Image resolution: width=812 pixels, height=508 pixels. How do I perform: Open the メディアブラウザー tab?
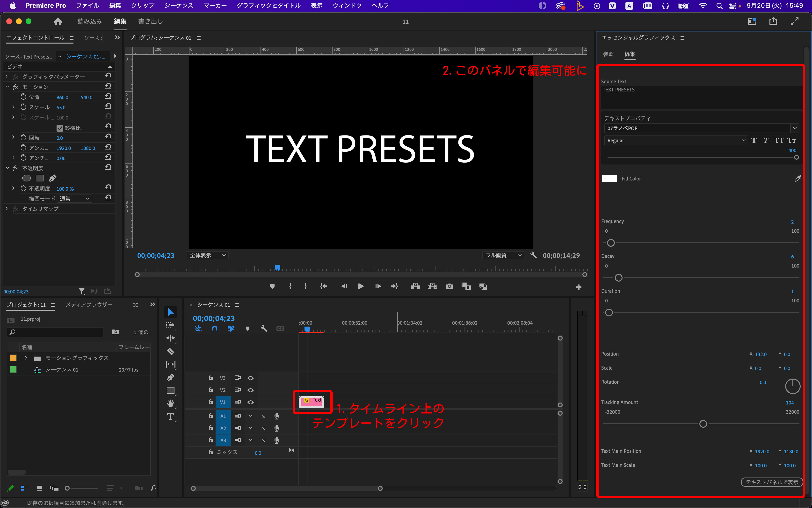point(89,304)
